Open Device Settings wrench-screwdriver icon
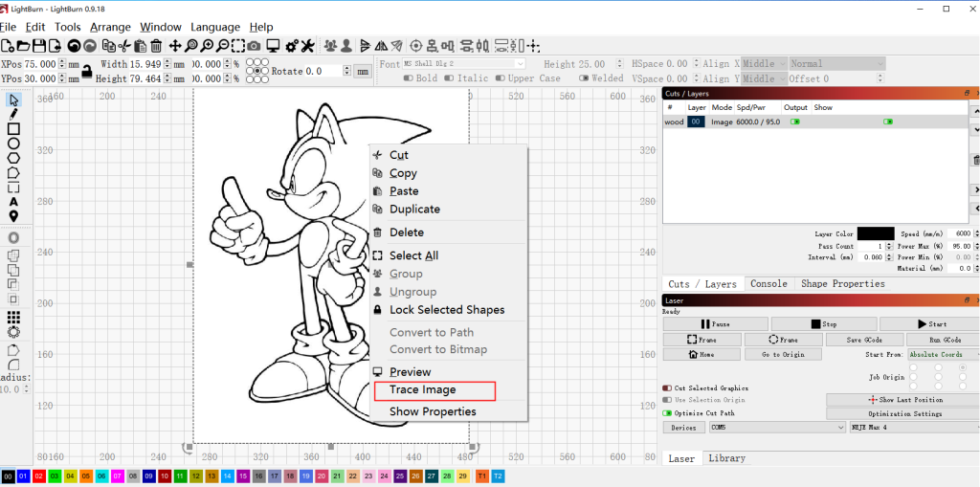 (x=307, y=46)
